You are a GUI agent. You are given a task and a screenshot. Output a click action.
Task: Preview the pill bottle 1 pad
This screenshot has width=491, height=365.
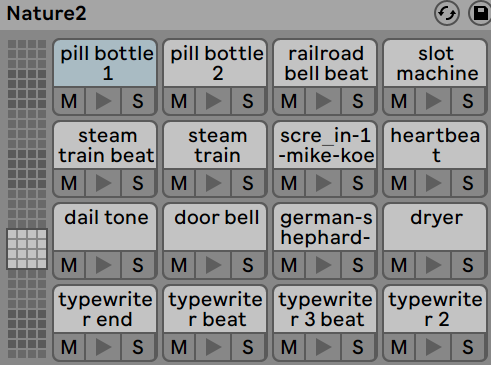[x=103, y=101]
